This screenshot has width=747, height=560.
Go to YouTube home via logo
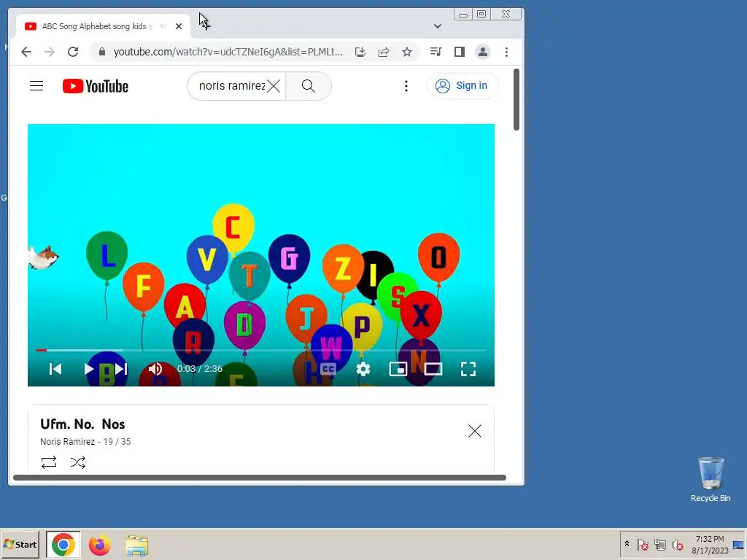(96, 86)
